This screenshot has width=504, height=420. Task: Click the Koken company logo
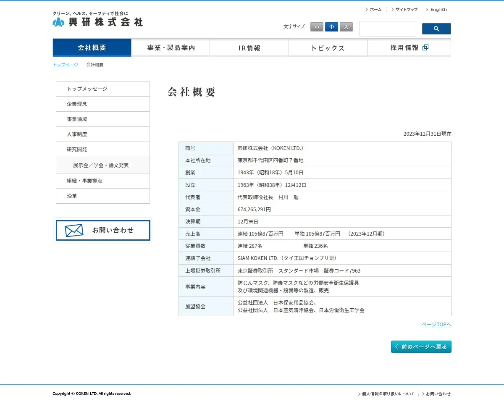click(x=97, y=19)
